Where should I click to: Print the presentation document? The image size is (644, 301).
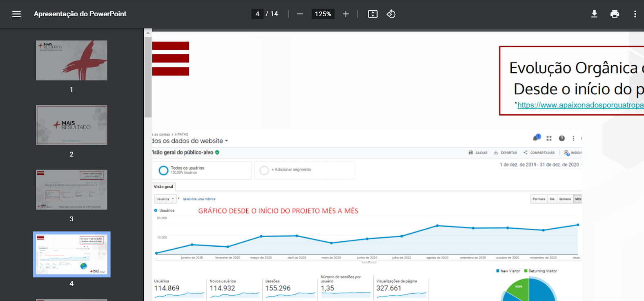tap(615, 14)
